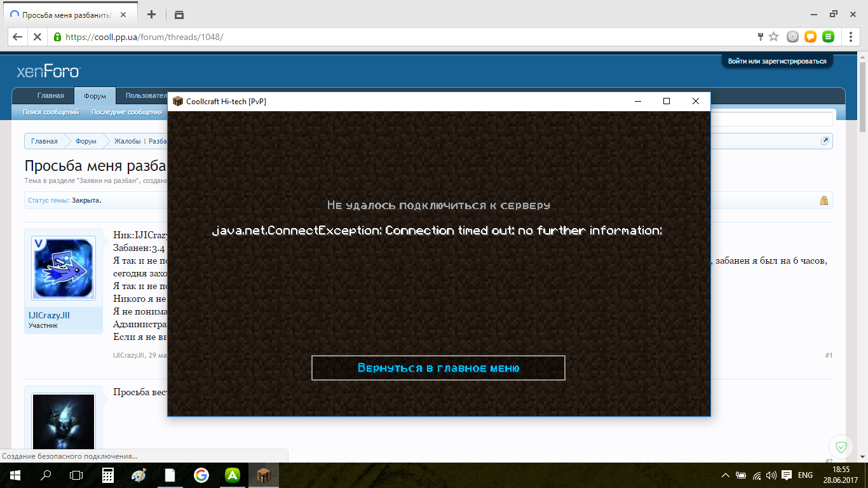Open the browser three-dot menu
Viewport: 868px width, 488px height.
851,37
